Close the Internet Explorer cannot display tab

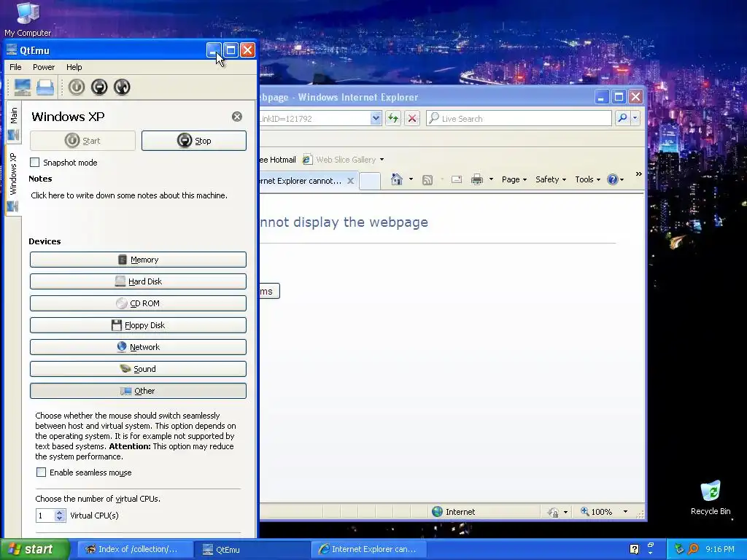pyautogui.click(x=351, y=181)
